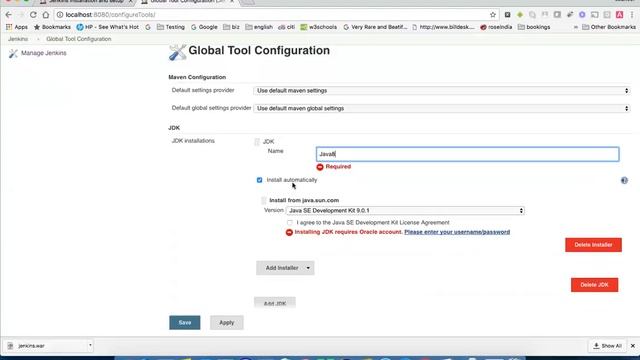This screenshot has width=640, height=360.
Task: Open the Bookmarks star folder
Action: click(x=52, y=27)
